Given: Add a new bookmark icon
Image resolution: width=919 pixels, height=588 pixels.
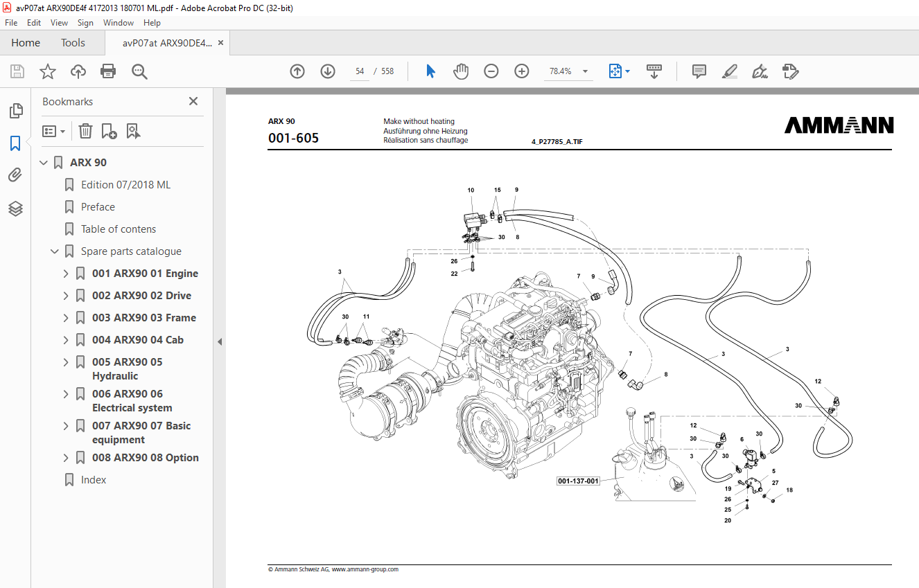Looking at the screenshot, I should click(x=109, y=131).
